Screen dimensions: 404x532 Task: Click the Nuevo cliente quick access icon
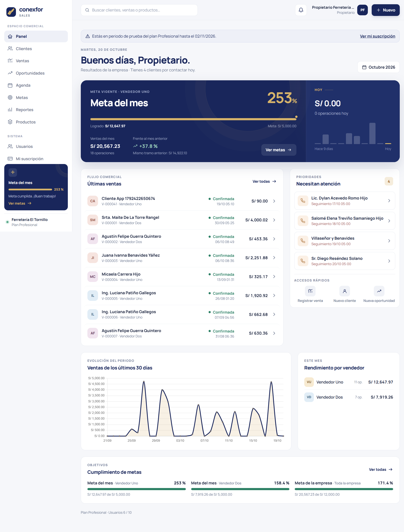point(344,291)
